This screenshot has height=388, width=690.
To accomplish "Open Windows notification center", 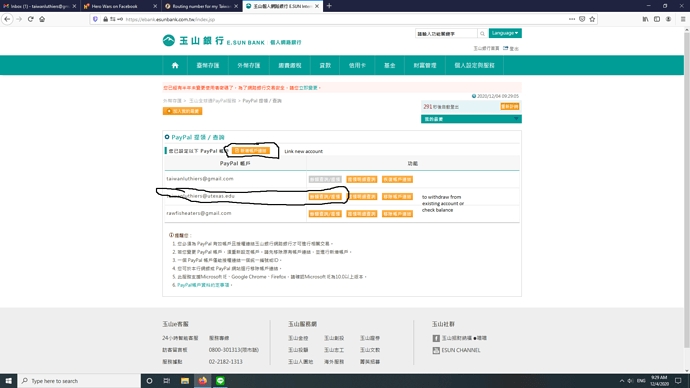I will (x=678, y=381).
